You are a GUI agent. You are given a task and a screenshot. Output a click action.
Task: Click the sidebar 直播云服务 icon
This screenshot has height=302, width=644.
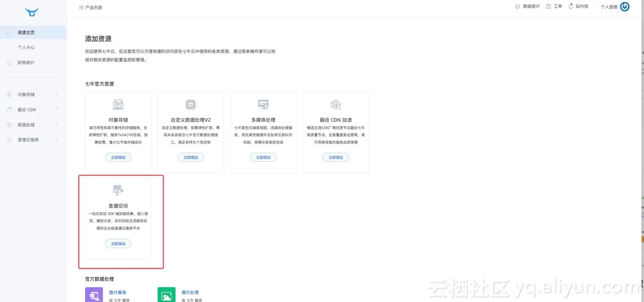(x=9, y=140)
